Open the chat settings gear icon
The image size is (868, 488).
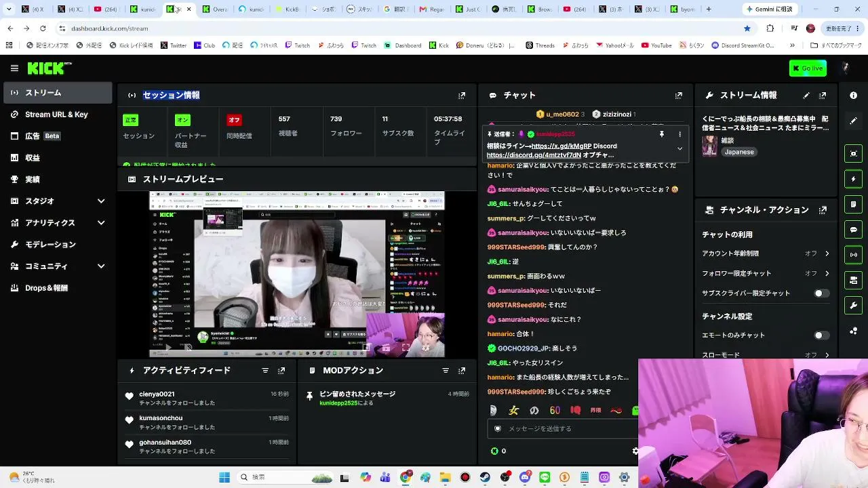coord(635,451)
